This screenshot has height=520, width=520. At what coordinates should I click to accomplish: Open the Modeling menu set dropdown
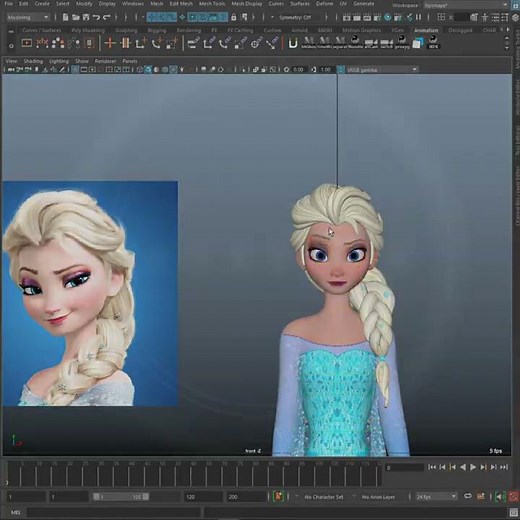tap(28, 17)
